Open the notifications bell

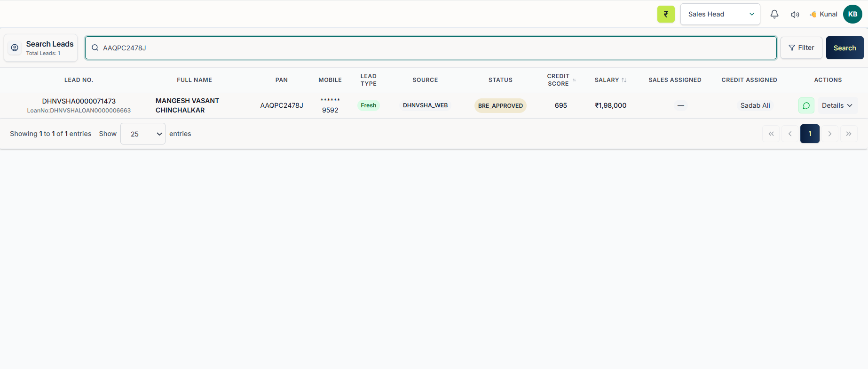coord(774,14)
